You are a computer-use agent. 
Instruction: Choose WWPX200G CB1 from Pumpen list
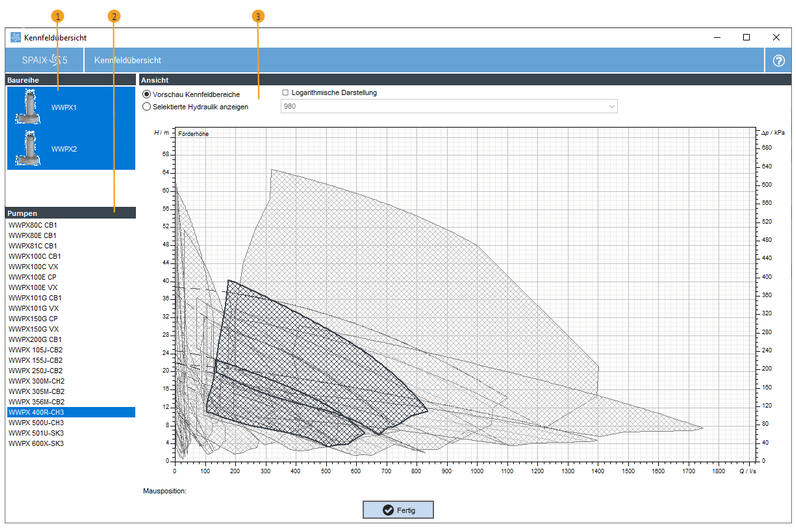tap(34, 339)
